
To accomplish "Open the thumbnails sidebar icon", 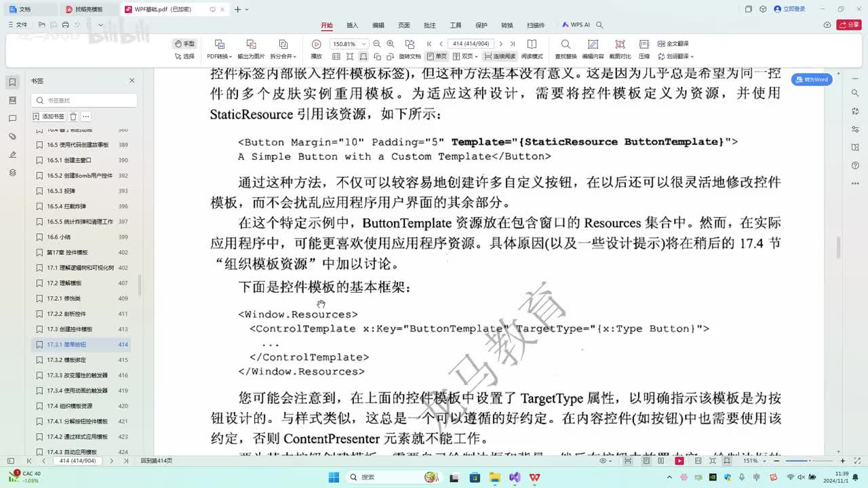I will 12,100.
